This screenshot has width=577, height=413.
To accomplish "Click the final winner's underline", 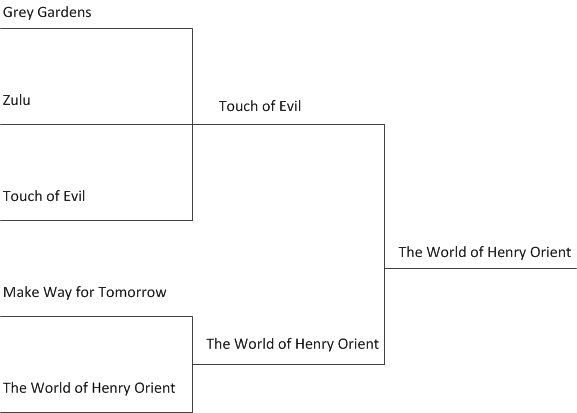I will [x=481, y=268].
